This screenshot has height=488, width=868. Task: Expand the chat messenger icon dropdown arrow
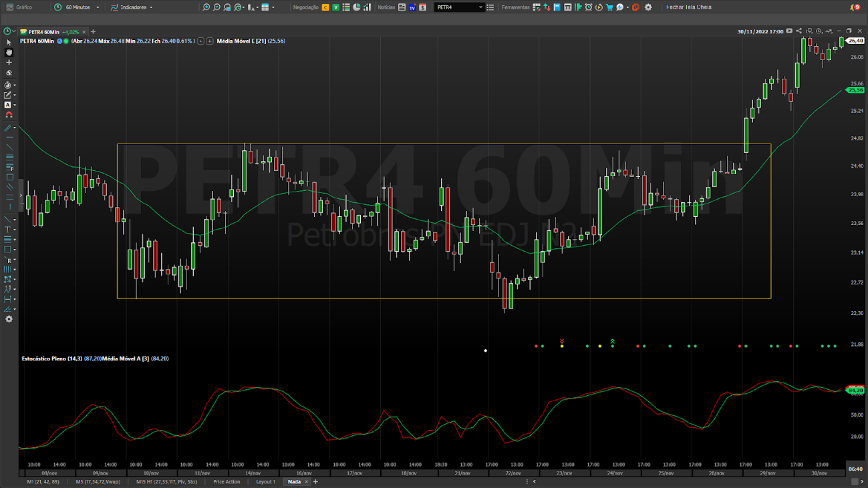point(627,7)
